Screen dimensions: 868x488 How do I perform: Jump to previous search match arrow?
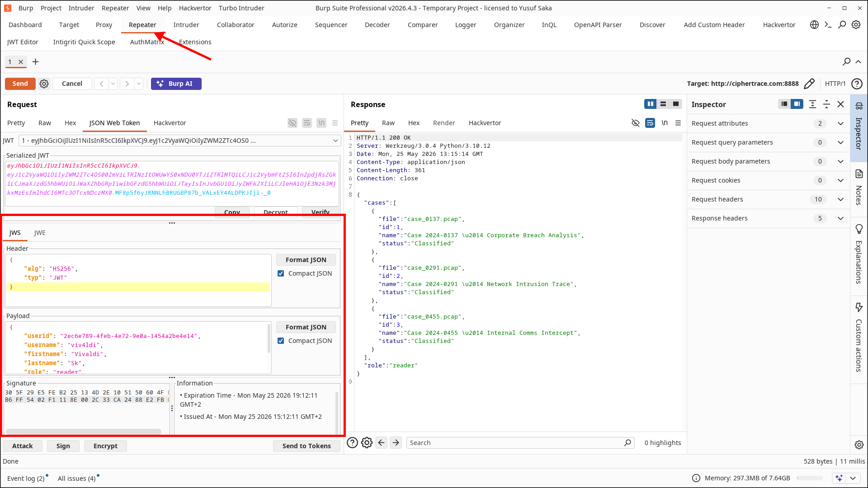point(381,443)
